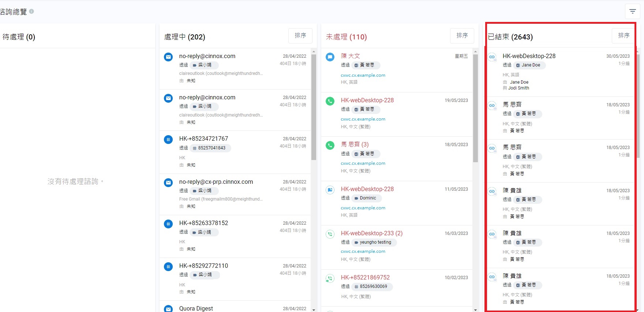
Task: Open cxwc.cx.example.com link in the Dominic enquiry
Action: [x=363, y=208]
